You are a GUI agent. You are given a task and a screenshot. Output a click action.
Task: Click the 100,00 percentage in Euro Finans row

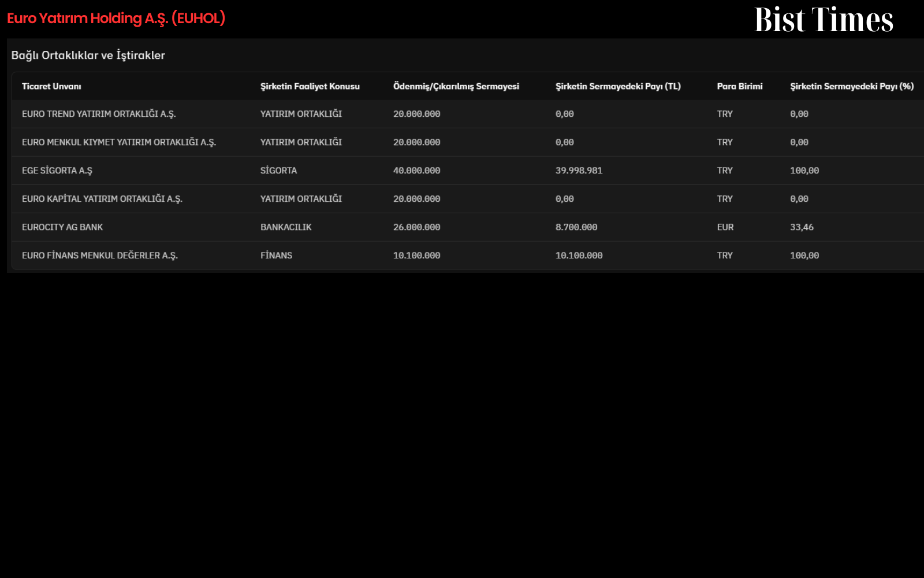coord(804,255)
